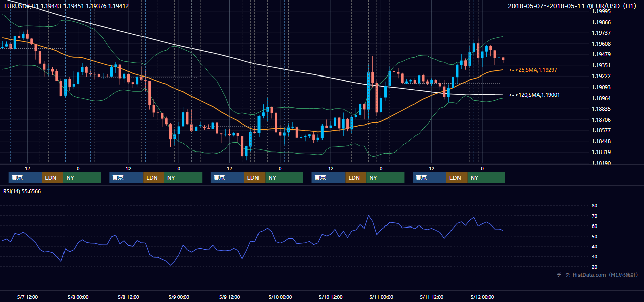Viewport: 644px width, 302px height.
Task: Select RSI scale value 30
Action: (x=594, y=257)
